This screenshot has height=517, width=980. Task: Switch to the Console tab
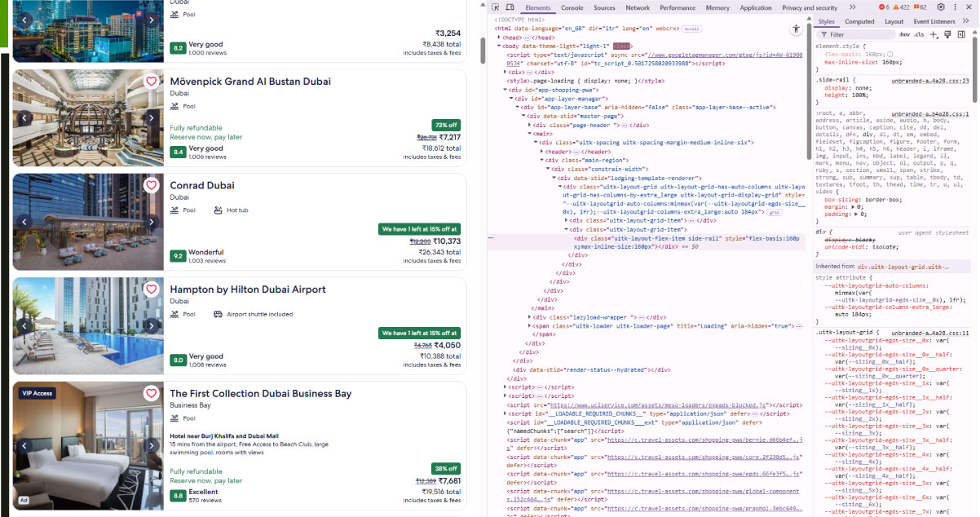pyautogui.click(x=572, y=7)
